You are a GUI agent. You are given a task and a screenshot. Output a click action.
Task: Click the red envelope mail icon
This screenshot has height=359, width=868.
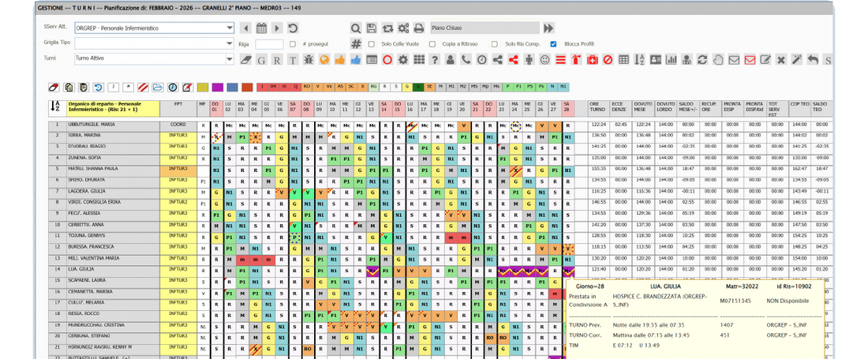pyautogui.click(x=750, y=60)
